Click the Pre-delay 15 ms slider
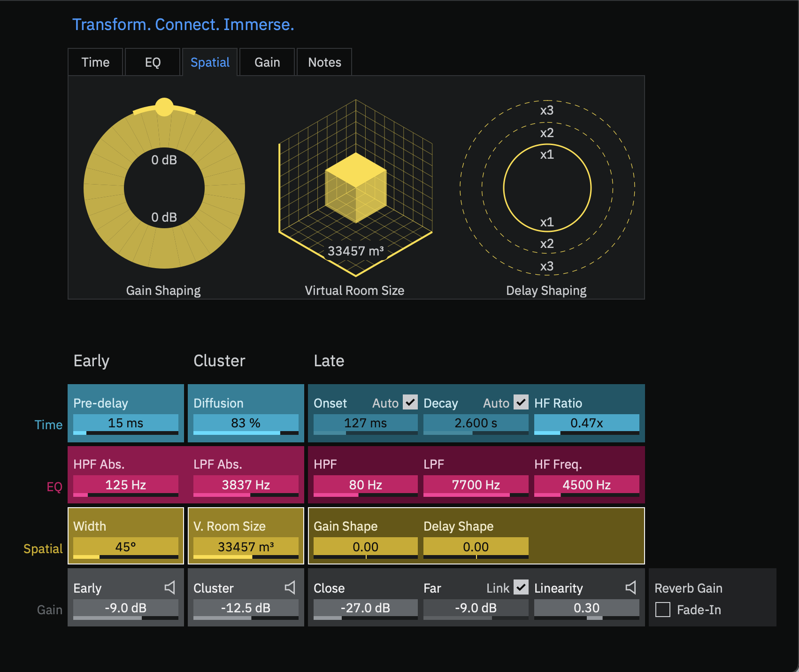 126,424
